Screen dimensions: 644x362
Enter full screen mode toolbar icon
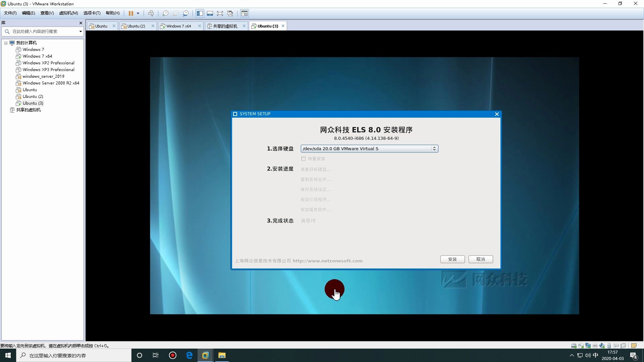pyautogui.click(x=220, y=13)
